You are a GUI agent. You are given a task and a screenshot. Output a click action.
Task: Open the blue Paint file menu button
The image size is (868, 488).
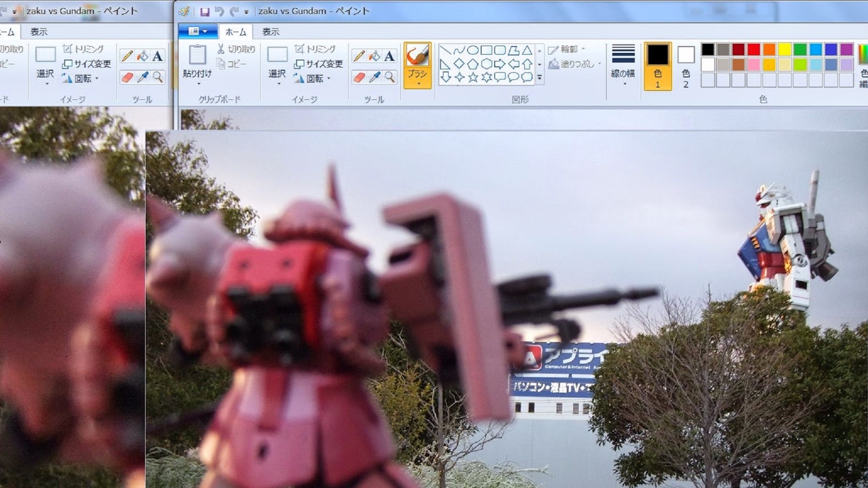click(198, 31)
